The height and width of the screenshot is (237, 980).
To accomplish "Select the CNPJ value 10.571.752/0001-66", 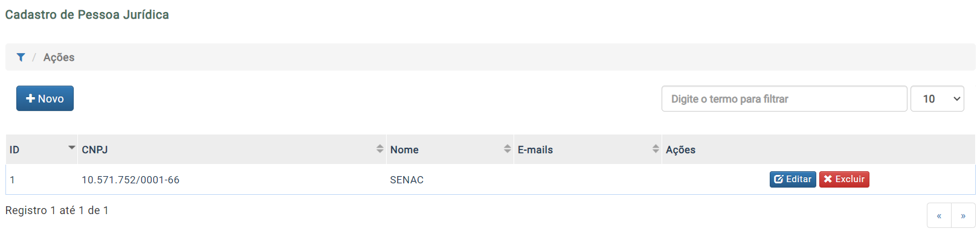I will (131, 180).
